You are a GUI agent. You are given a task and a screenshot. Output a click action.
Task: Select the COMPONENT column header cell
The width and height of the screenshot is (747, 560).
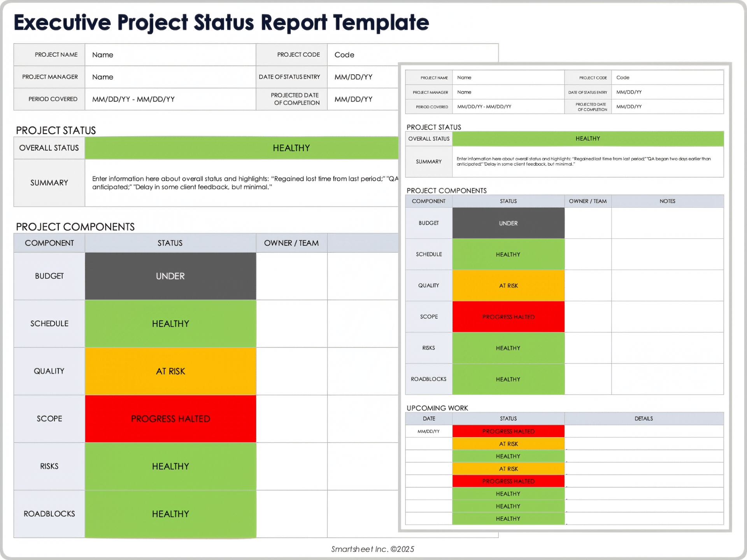pos(49,243)
